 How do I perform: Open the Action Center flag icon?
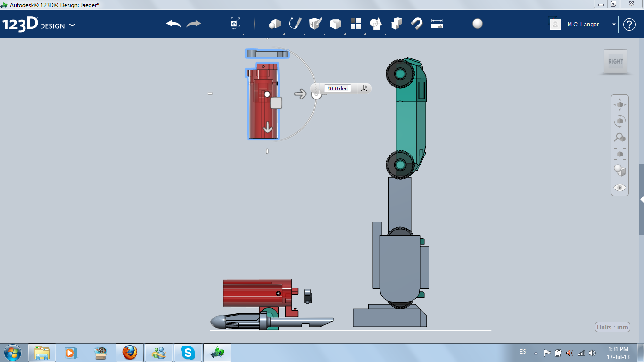(547, 353)
